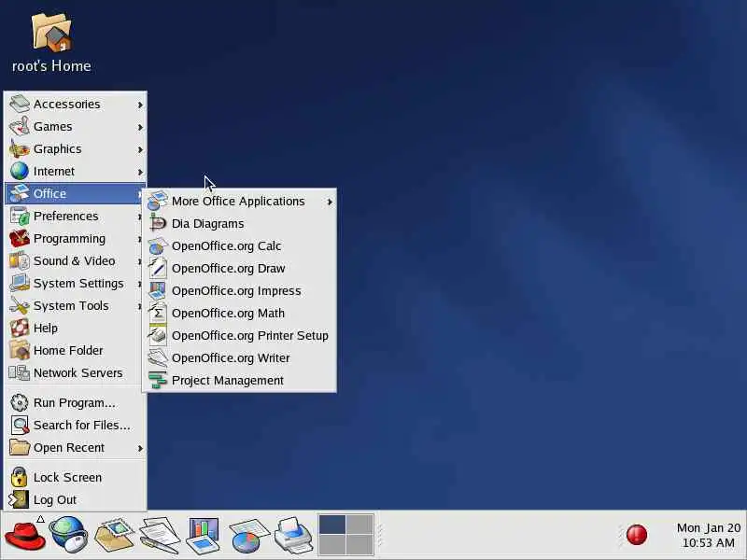Screen dimensions: 747x560
Task: Click the date and time clock
Action: [x=709, y=535]
